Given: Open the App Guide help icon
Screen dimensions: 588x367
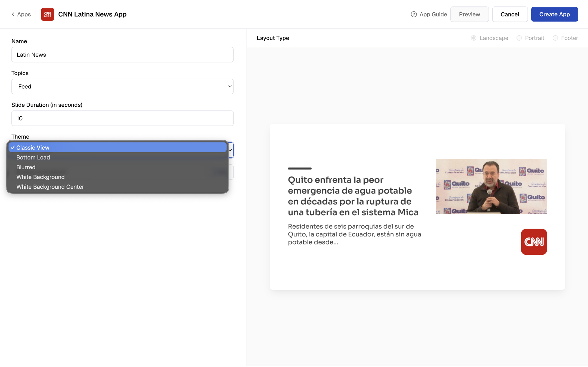Looking at the screenshot, I should (414, 14).
